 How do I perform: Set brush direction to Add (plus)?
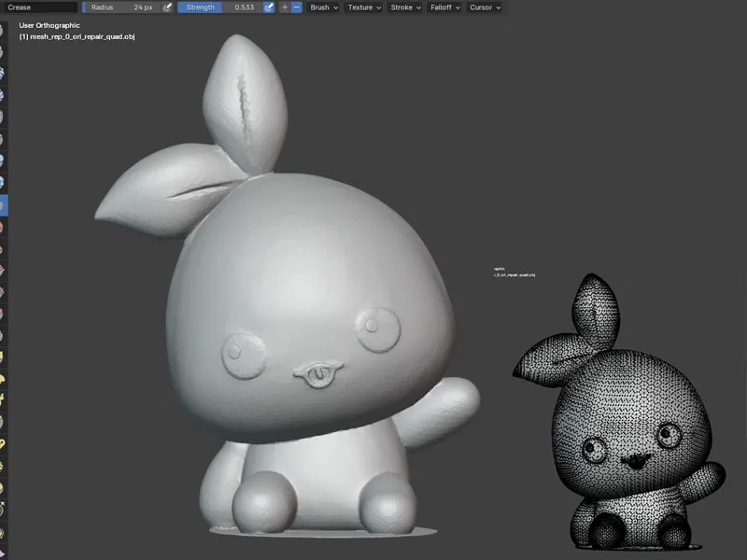click(285, 7)
